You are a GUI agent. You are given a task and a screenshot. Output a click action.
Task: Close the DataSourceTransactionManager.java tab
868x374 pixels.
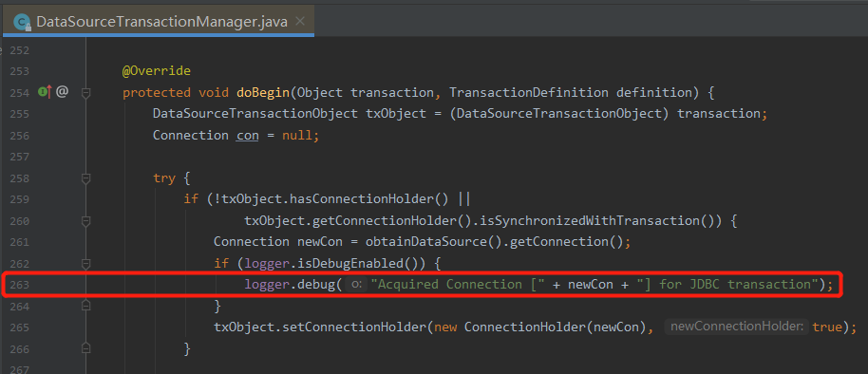tap(300, 22)
